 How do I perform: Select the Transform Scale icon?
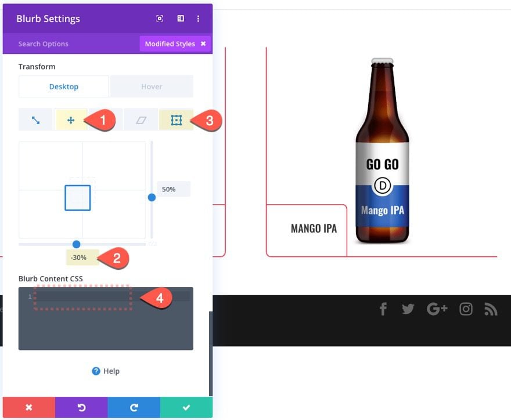pos(35,120)
